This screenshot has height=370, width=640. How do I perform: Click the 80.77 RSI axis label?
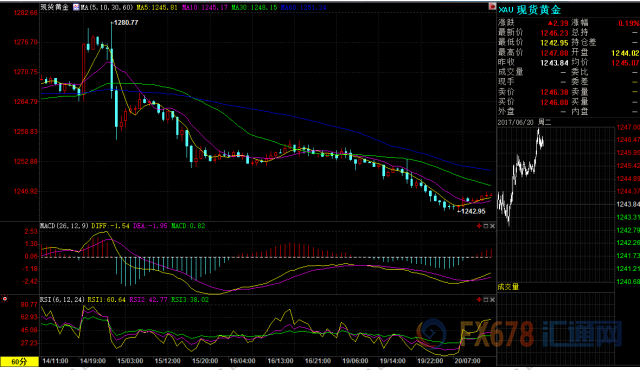[29, 305]
